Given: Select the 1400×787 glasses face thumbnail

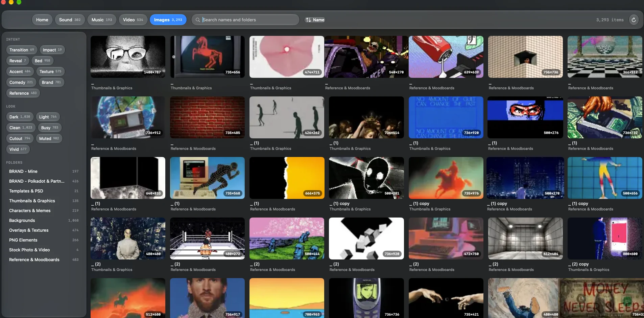Looking at the screenshot, I should point(128,57).
